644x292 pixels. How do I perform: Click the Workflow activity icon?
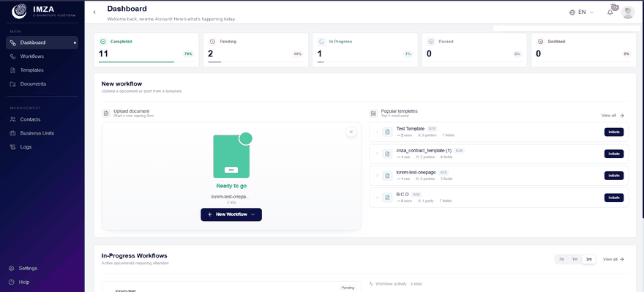pyautogui.click(x=371, y=284)
